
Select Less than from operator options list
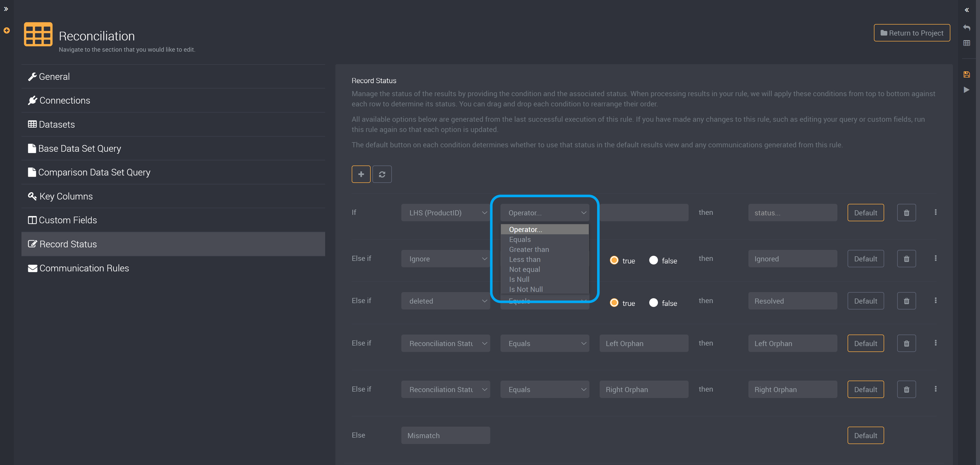click(x=524, y=259)
